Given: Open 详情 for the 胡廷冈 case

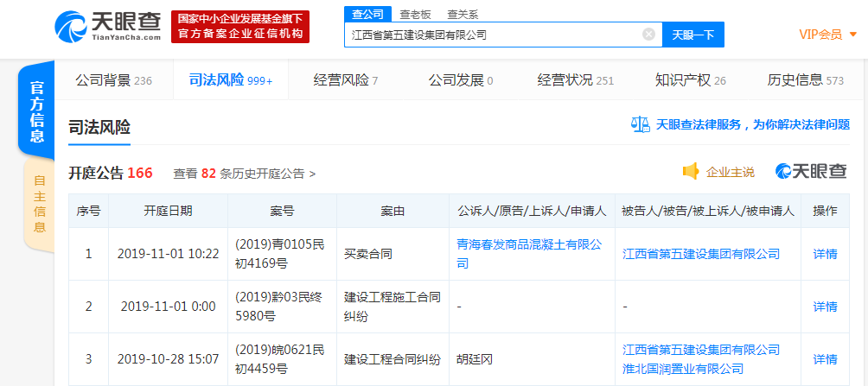Looking at the screenshot, I should (825, 359).
